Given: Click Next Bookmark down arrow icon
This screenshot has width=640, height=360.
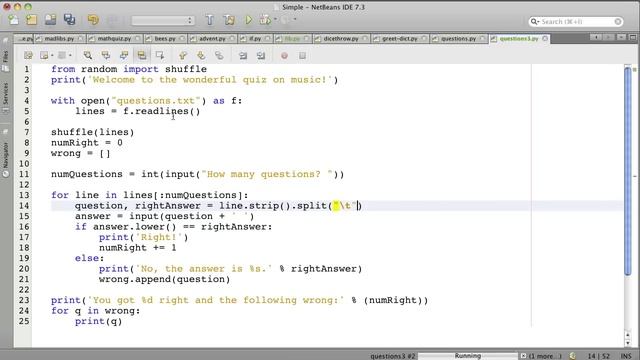Looking at the screenshot, I should [x=201, y=56].
